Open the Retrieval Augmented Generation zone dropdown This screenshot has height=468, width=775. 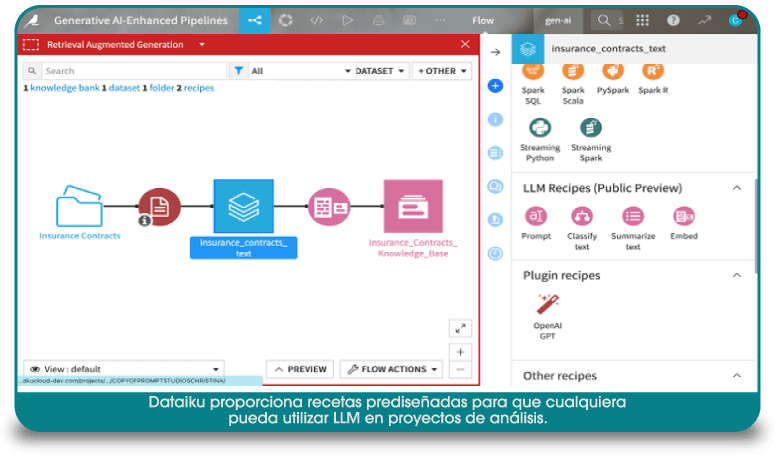(202, 44)
